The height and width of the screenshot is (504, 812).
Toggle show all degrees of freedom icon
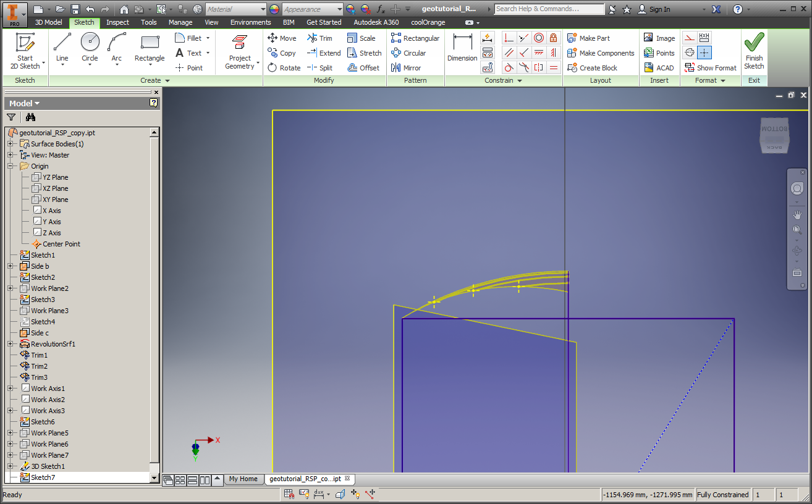point(355,494)
